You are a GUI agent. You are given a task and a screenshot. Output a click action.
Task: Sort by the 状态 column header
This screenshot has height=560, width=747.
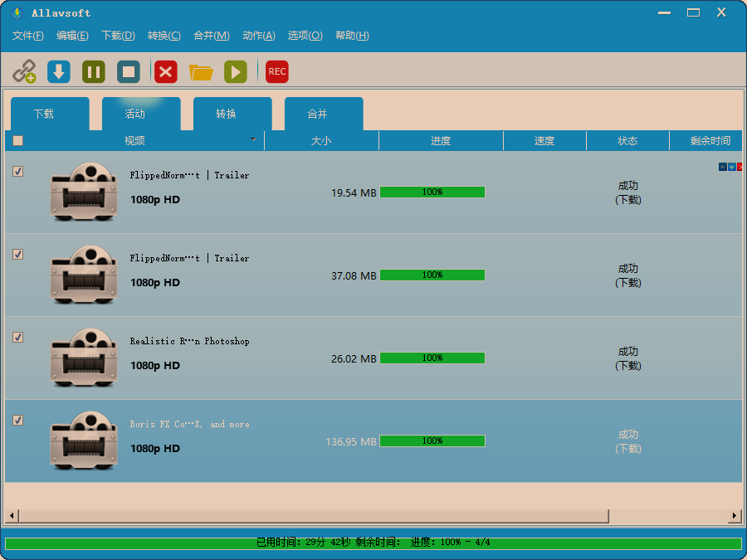click(627, 140)
